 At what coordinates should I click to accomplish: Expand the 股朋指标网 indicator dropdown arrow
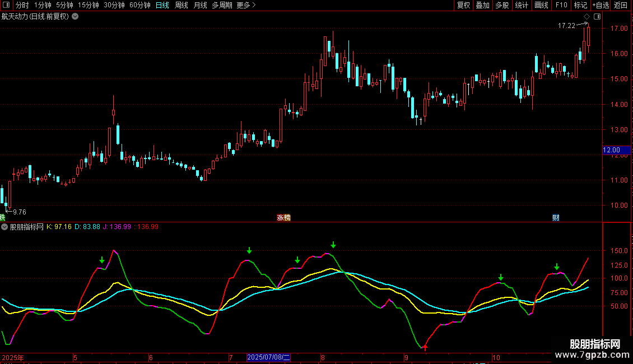(x=5, y=227)
